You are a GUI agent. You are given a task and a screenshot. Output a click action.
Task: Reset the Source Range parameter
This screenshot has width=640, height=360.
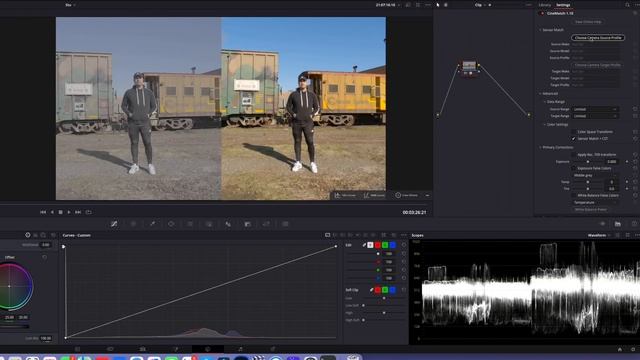coord(635,109)
